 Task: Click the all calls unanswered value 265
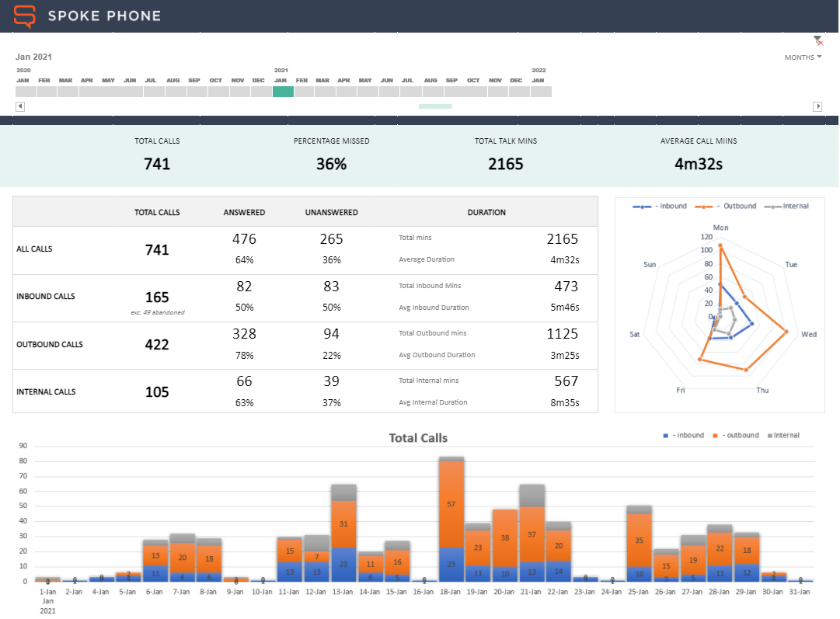tap(331, 238)
